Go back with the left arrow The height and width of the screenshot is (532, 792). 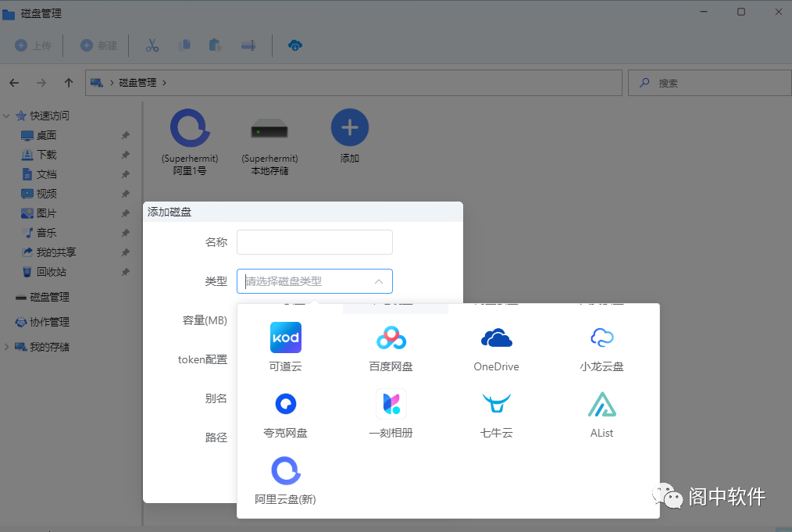(14, 83)
